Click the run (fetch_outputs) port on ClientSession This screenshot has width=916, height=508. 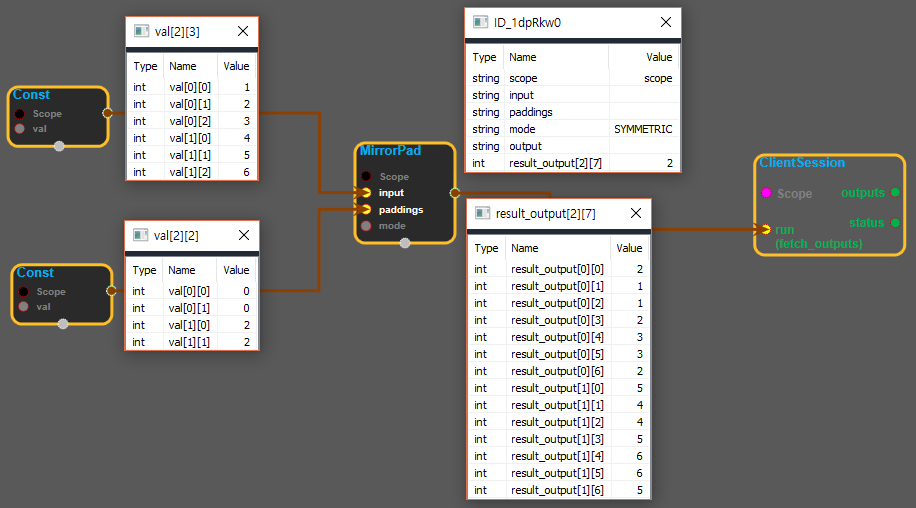(x=766, y=229)
